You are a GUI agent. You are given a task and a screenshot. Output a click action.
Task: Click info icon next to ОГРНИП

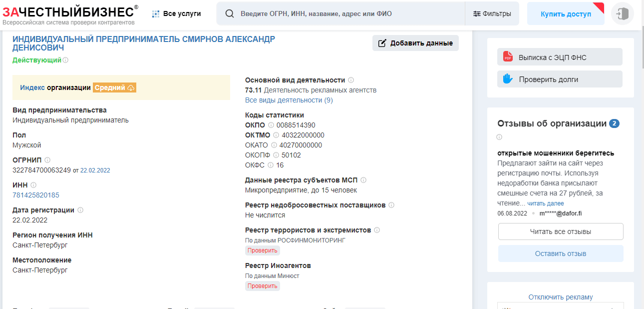pyautogui.click(x=47, y=160)
